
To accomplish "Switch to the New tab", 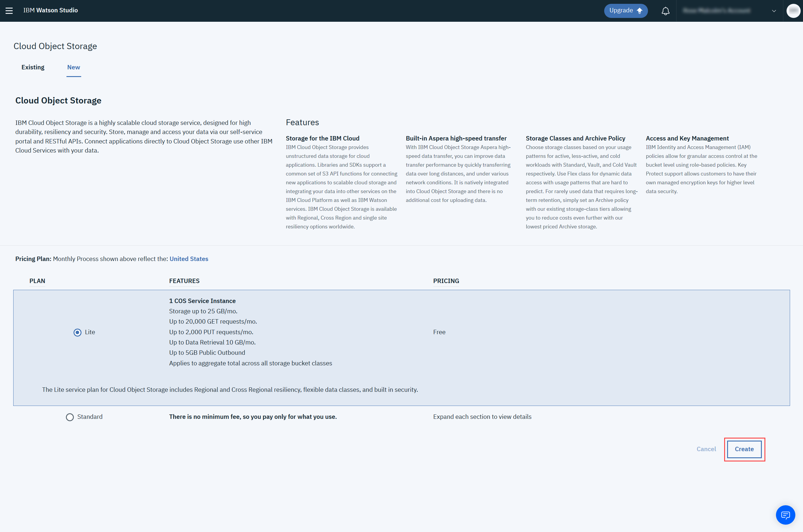I will point(73,67).
